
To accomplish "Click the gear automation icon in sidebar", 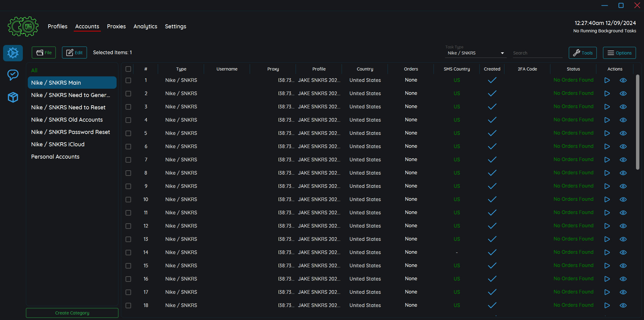I will pyautogui.click(x=13, y=53).
